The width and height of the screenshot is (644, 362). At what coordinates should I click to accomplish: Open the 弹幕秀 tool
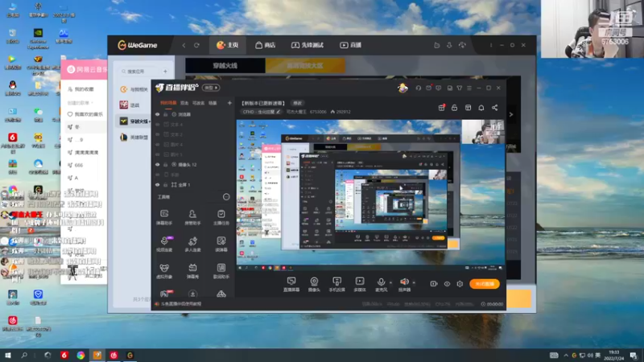point(192,271)
